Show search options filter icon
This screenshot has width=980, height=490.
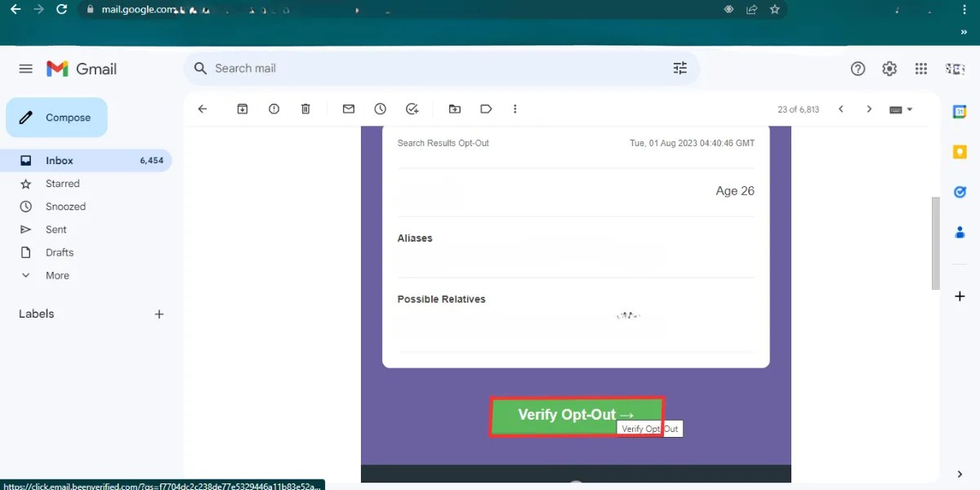(680, 69)
